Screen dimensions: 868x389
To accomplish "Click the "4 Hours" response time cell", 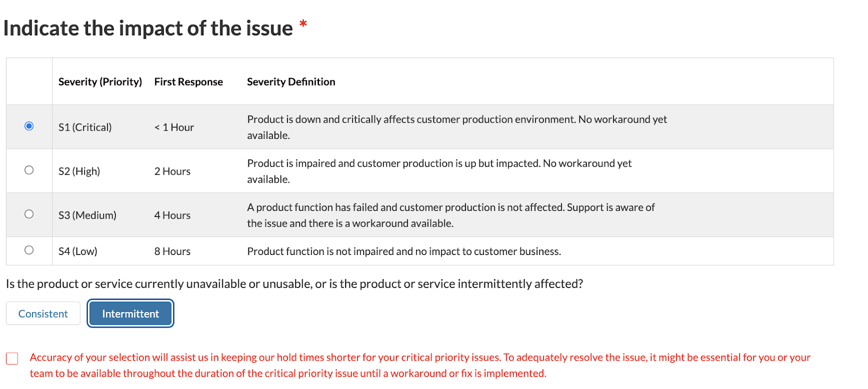I will [173, 215].
